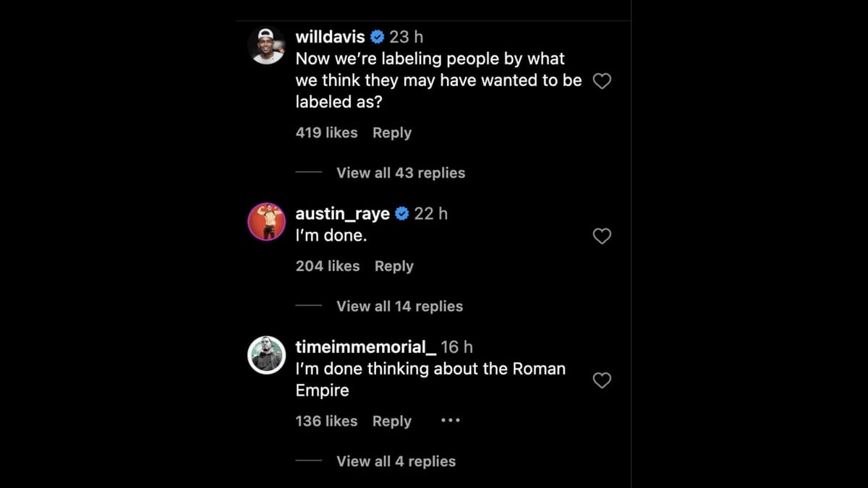Screen dimensions: 868x488
Task: Click willdavis verified badge
Action: point(378,37)
